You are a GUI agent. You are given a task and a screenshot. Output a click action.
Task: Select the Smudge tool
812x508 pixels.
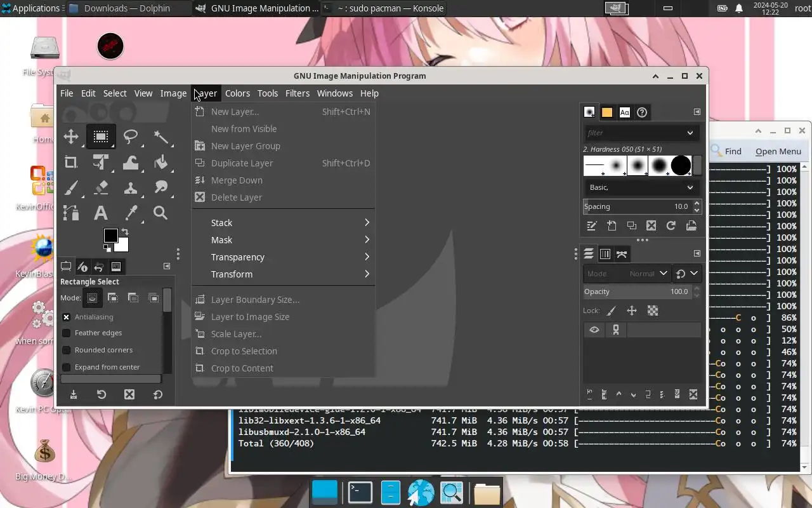[x=160, y=188]
